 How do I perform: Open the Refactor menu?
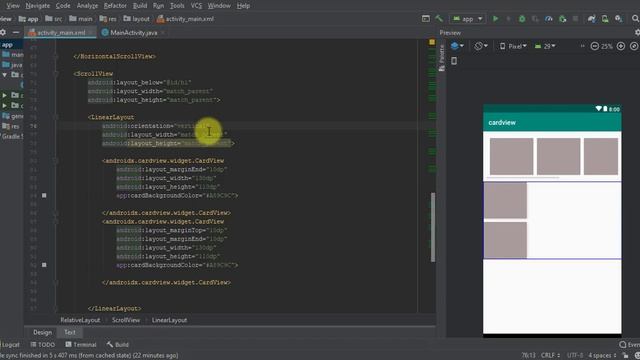pyautogui.click(x=115, y=6)
